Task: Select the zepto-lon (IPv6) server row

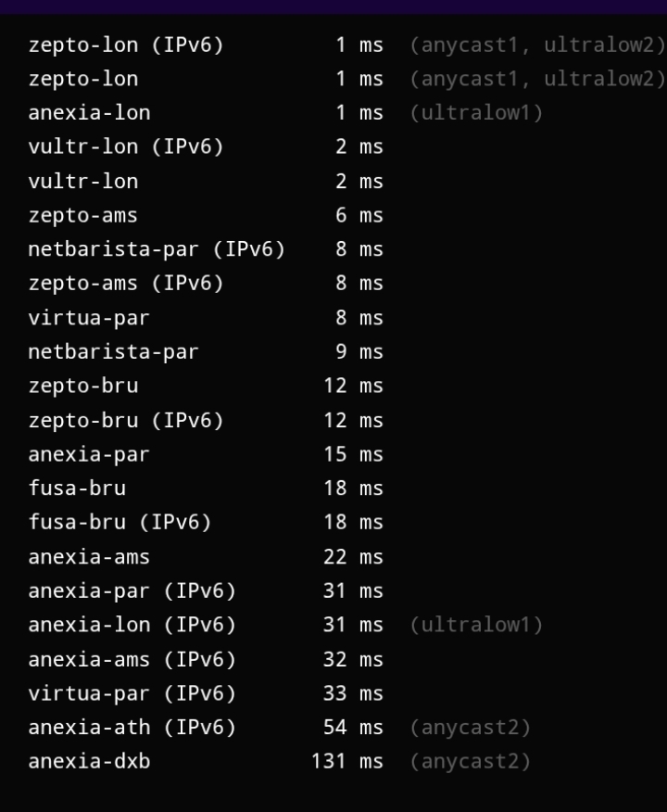Action: [126, 44]
